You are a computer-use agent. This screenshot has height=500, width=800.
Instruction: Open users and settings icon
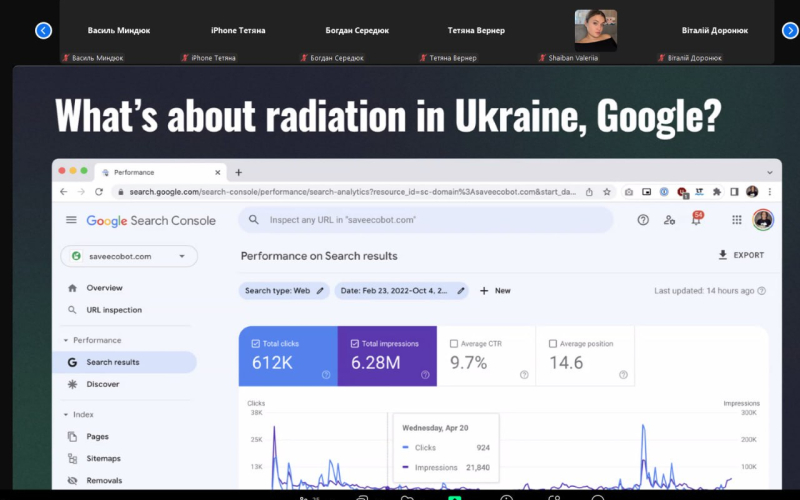[x=669, y=220]
